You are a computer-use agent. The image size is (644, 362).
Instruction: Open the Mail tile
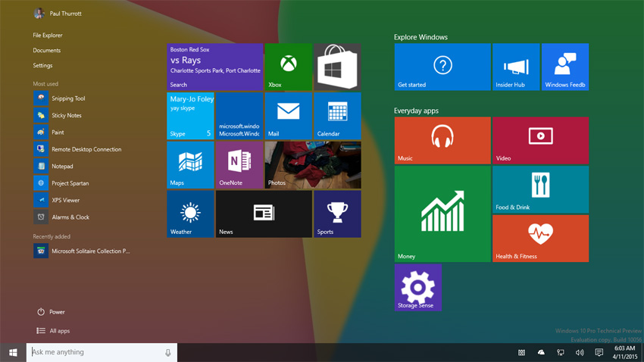pos(289,116)
